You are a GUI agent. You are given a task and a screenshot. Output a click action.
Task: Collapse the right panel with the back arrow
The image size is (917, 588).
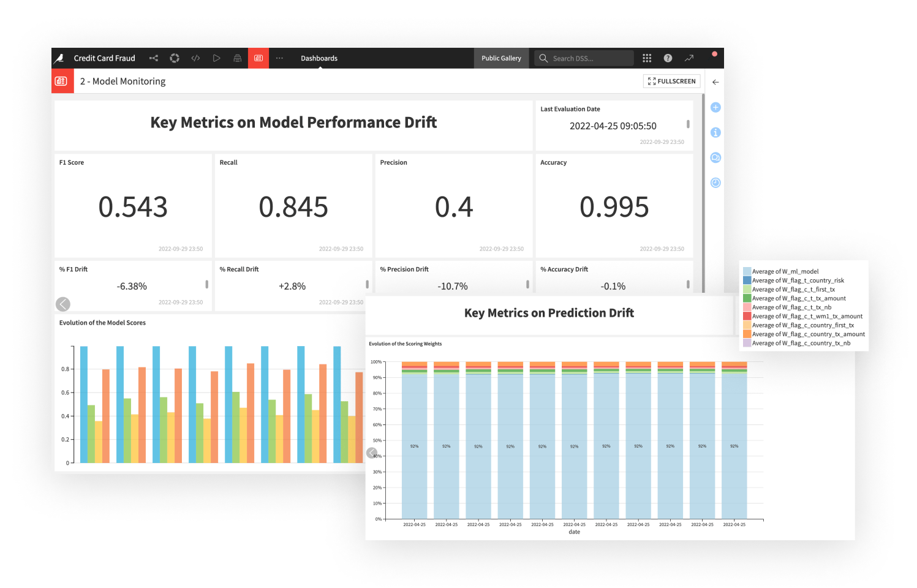coord(715,82)
